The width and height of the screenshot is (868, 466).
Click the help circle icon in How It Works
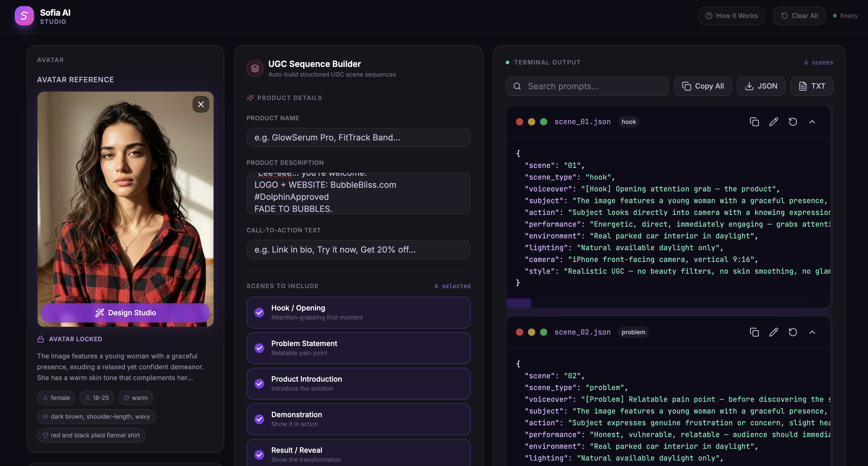tap(709, 16)
